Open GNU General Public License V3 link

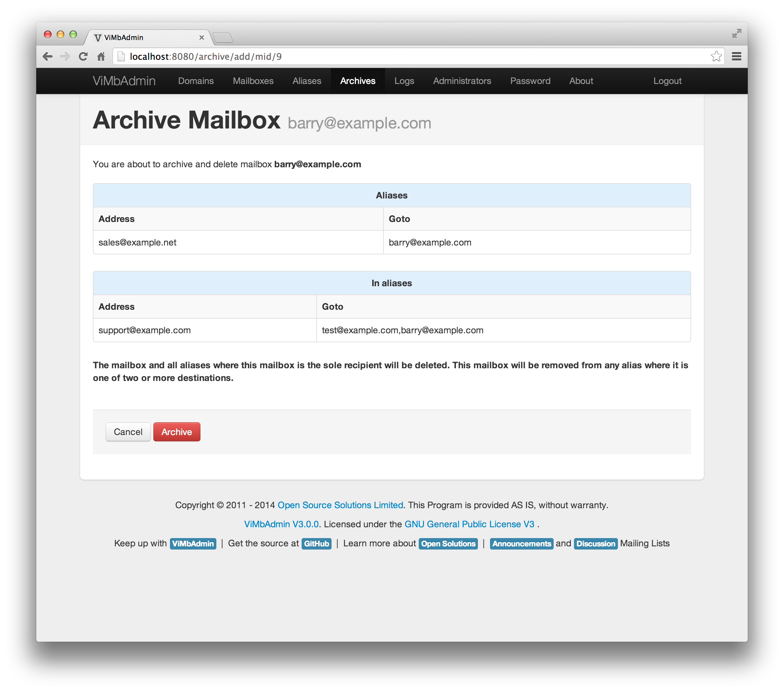(x=469, y=524)
